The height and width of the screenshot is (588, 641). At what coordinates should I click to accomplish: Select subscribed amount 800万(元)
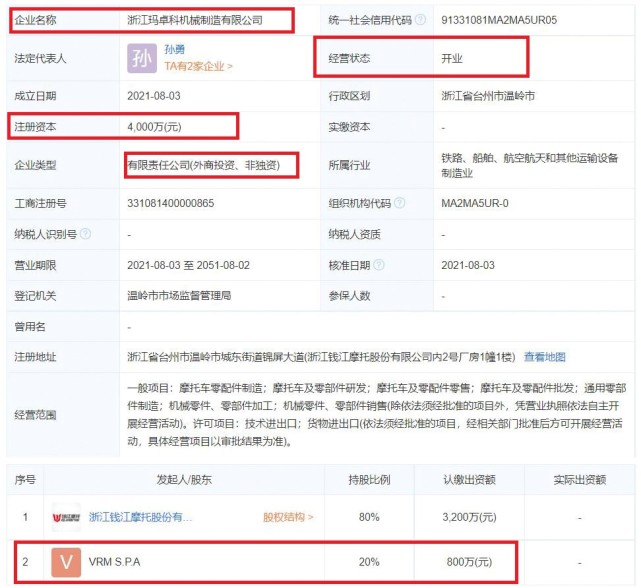[x=469, y=562]
